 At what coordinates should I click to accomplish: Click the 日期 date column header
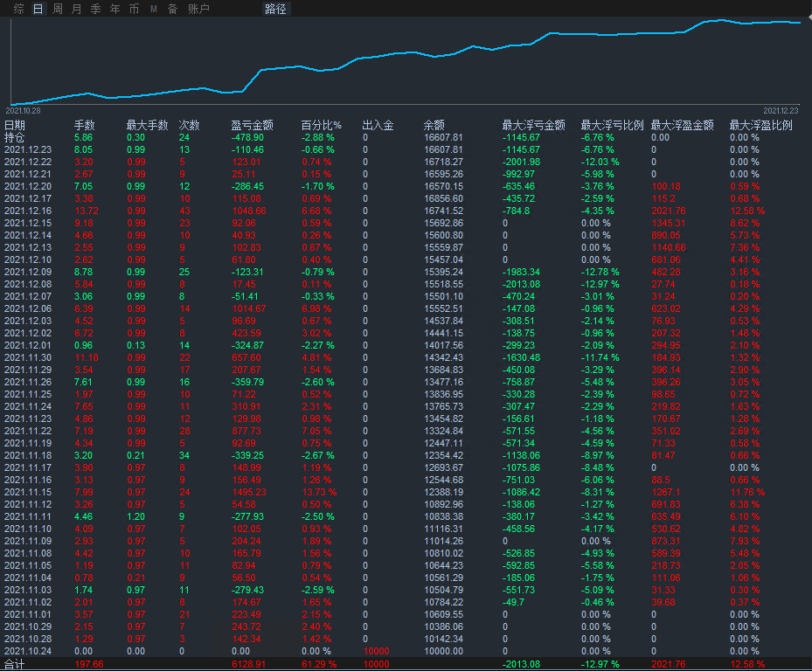pyautogui.click(x=15, y=125)
